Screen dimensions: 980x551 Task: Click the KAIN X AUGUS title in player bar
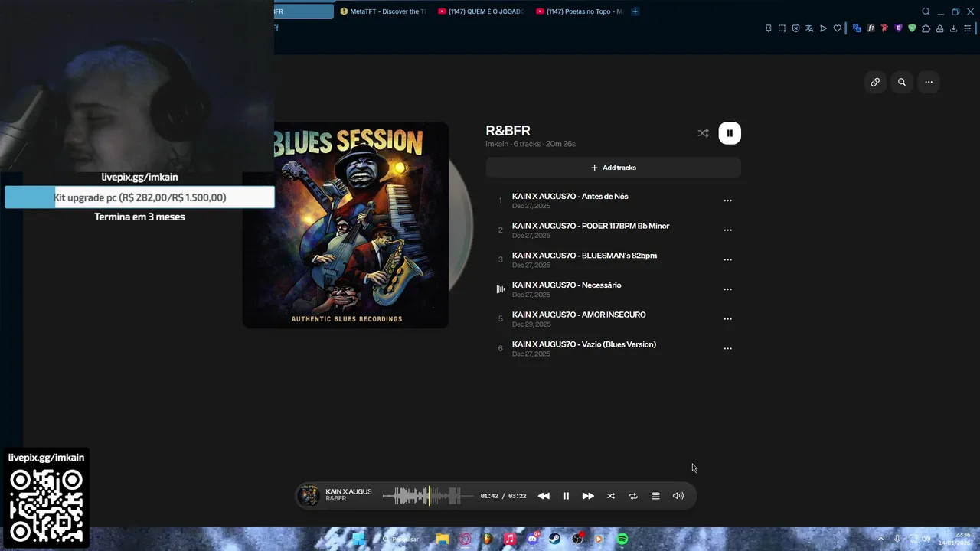tap(348, 491)
